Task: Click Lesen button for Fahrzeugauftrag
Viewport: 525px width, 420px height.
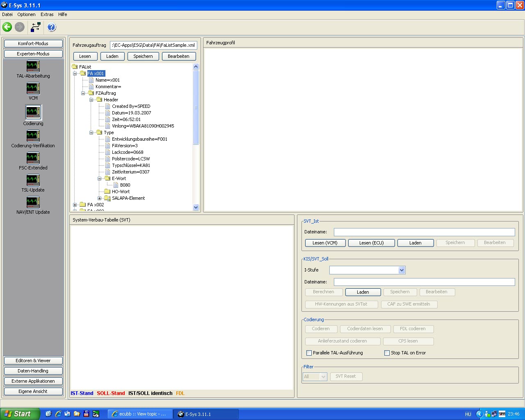Action: (85, 56)
